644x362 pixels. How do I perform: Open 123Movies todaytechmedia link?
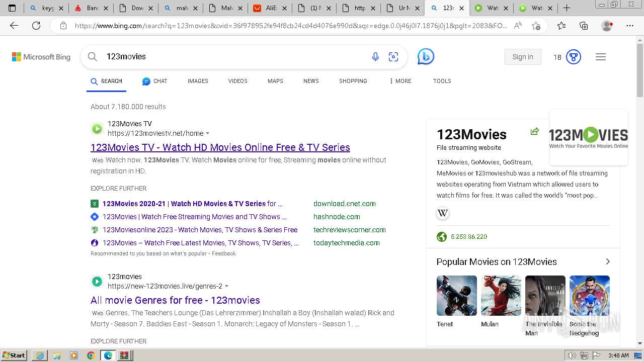click(x=201, y=243)
